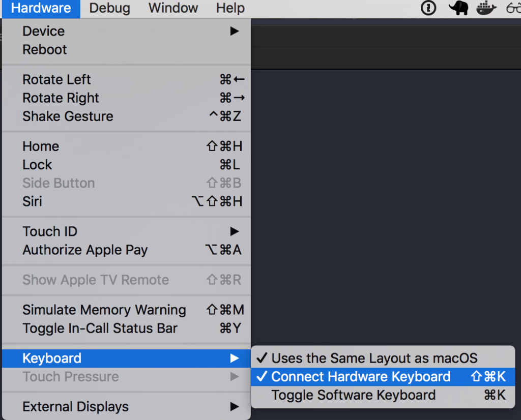Expand the External Displays submenu
The height and width of the screenshot is (420, 521).
pos(126,406)
